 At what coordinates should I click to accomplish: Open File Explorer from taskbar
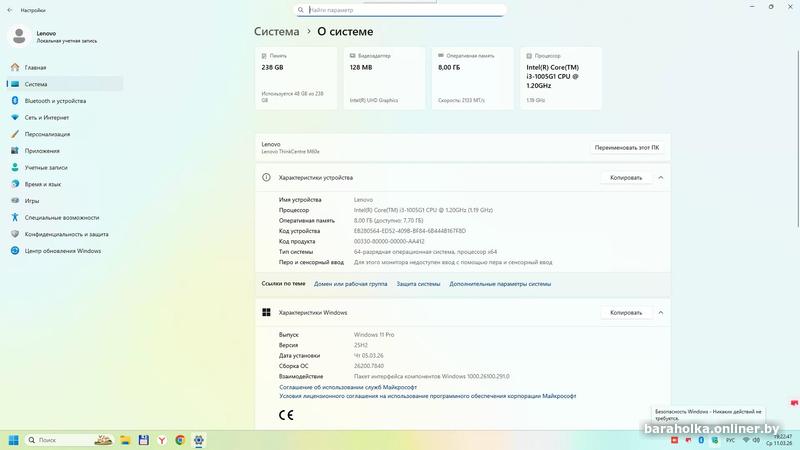coord(125,440)
